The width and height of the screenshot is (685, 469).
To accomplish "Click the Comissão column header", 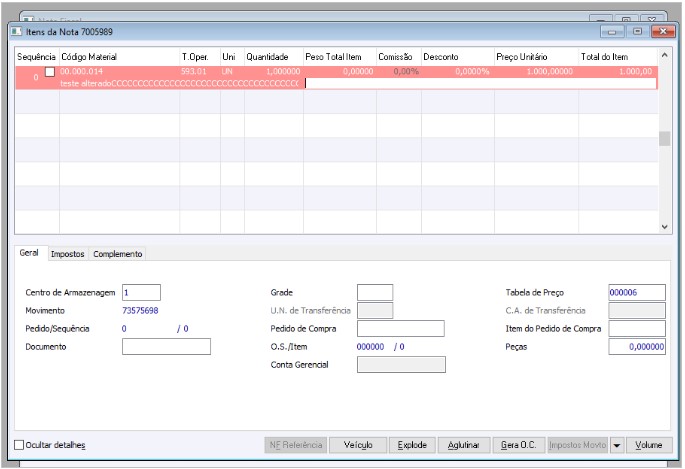I will (398, 57).
